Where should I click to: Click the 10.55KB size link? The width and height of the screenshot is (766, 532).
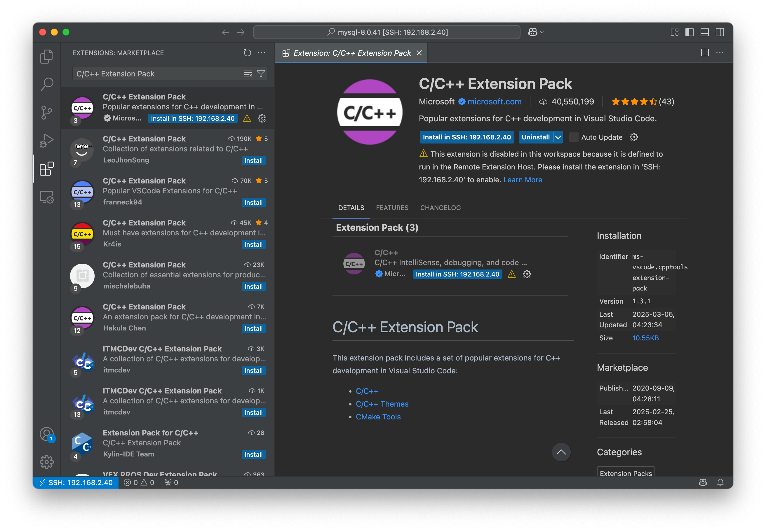pyautogui.click(x=645, y=338)
